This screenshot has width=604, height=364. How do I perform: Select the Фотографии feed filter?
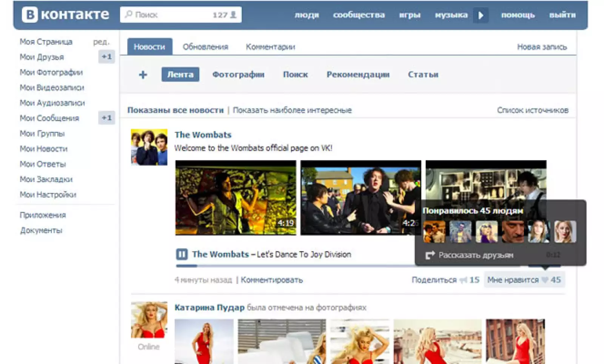pyautogui.click(x=238, y=74)
